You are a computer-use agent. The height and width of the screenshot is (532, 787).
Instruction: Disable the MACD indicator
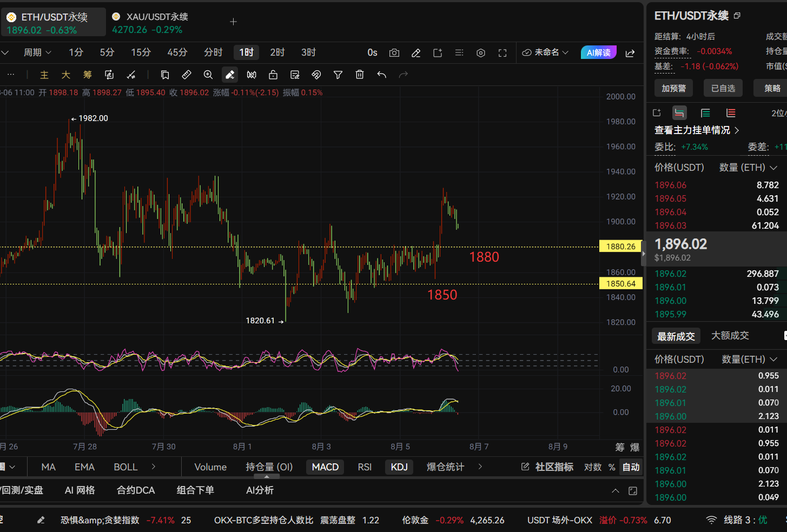pyautogui.click(x=325, y=467)
